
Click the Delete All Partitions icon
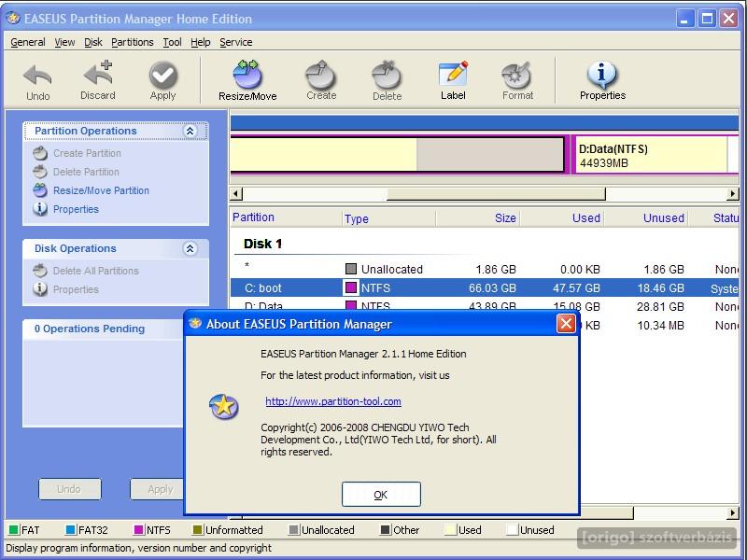[40, 271]
